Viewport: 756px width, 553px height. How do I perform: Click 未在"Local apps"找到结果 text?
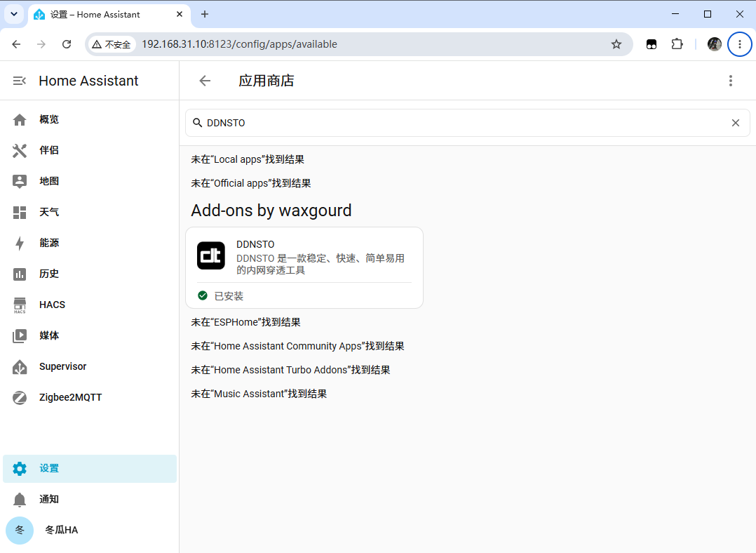pos(248,160)
